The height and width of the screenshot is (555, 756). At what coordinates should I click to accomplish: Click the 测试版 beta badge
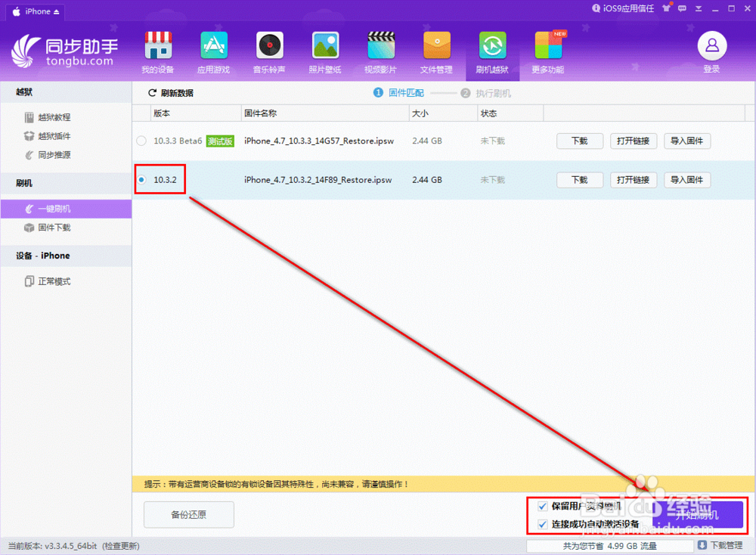pyautogui.click(x=220, y=141)
